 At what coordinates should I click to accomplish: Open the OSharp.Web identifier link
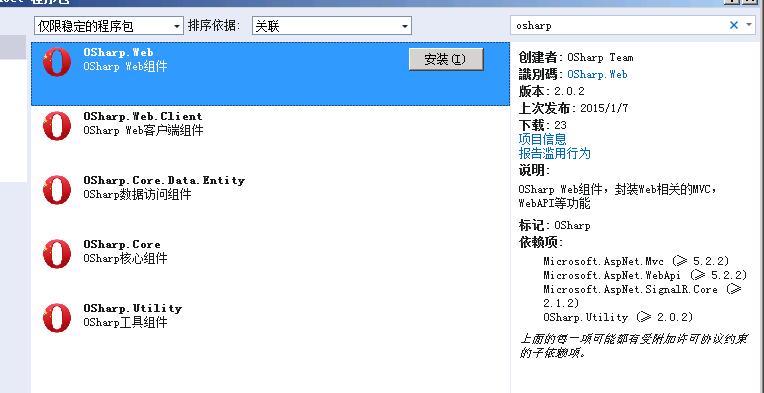pyautogui.click(x=597, y=75)
